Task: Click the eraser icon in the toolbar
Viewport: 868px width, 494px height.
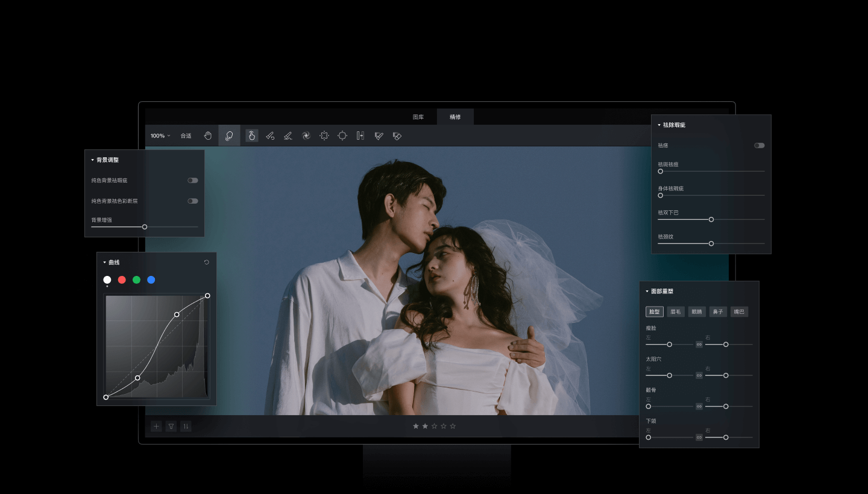Action: point(397,136)
